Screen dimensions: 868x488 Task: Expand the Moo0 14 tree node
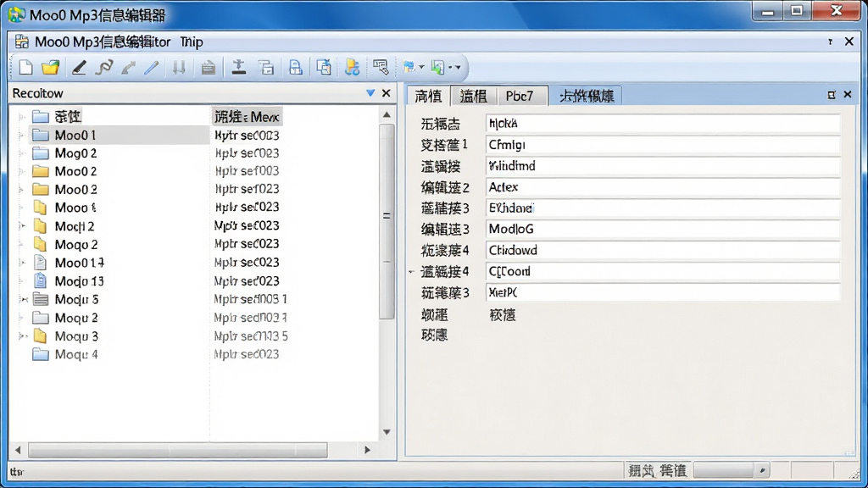22,263
